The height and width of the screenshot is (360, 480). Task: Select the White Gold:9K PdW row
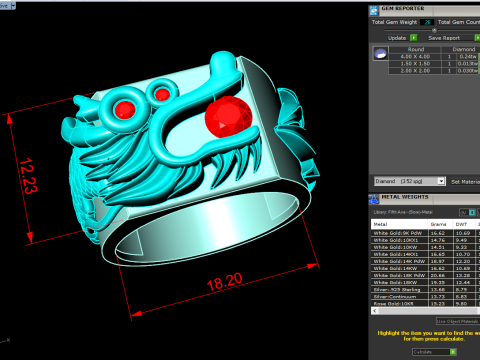pyautogui.click(x=425, y=233)
